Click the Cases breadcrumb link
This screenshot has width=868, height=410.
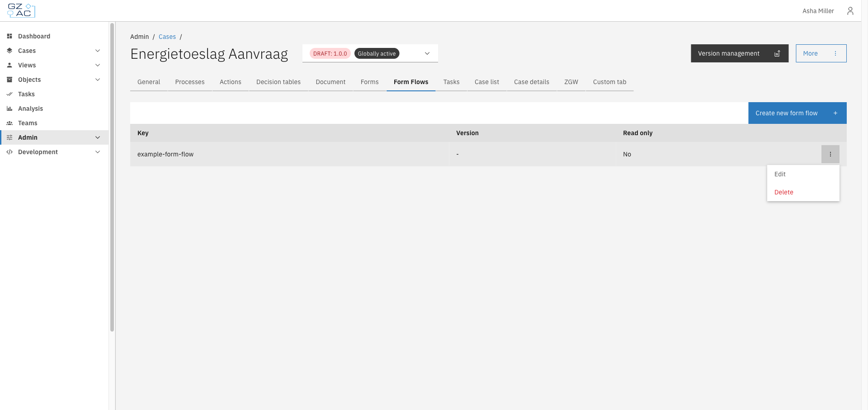tap(167, 37)
